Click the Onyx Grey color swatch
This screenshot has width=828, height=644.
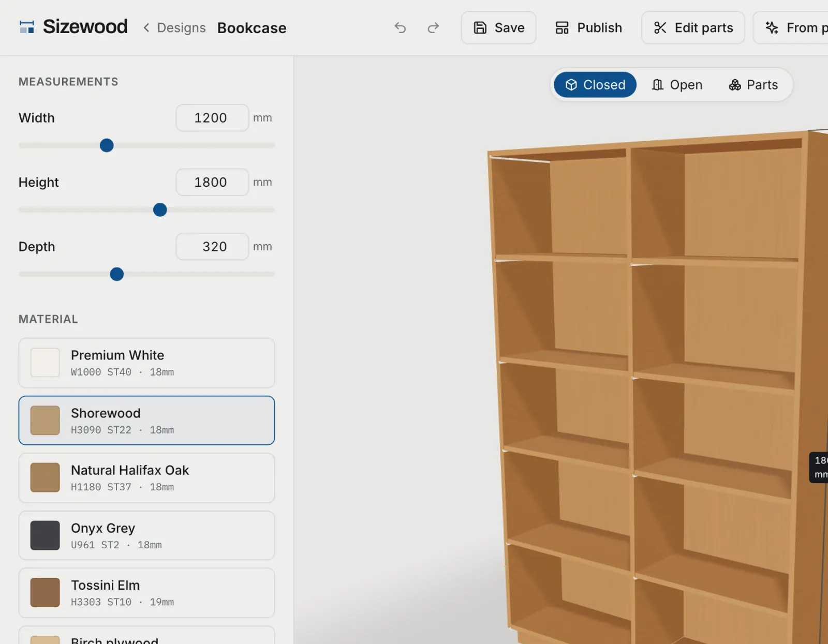(x=45, y=535)
